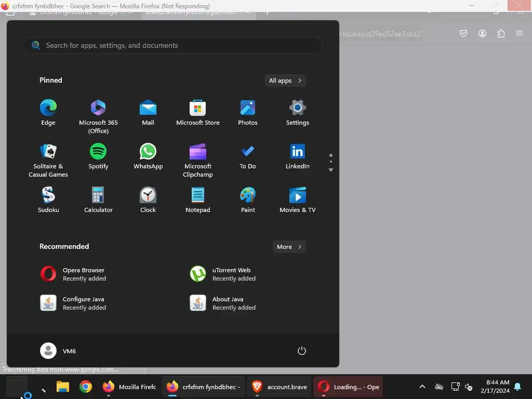Image resolution: width=532 pixels, height=399 pixels.
Task: Open Firefox extensions button
Action: coord(501,33)
